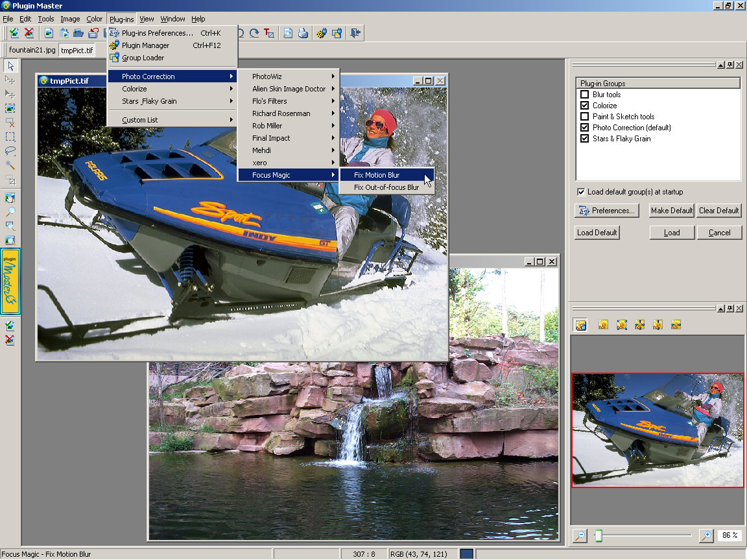Click the horizontal arrows icon in navigator panel
This screenshot has height=560, width=747.
pyautogui.click(x=676, y=325)
